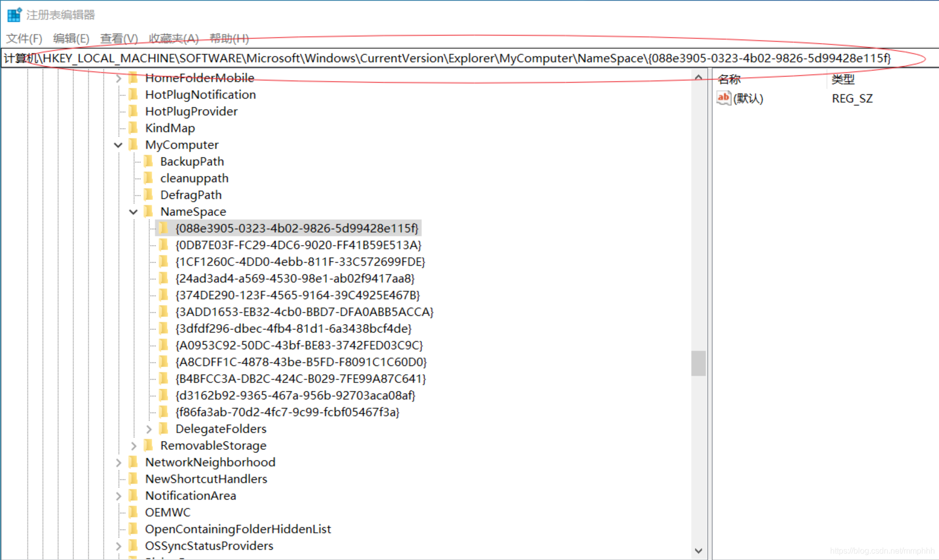Click folder icon of {3ADD1653-EB32-4cb0-BBD7-DFA0ABB5ACCA}
Viewport: 939px width, 560px height.
tap(164, 311)
